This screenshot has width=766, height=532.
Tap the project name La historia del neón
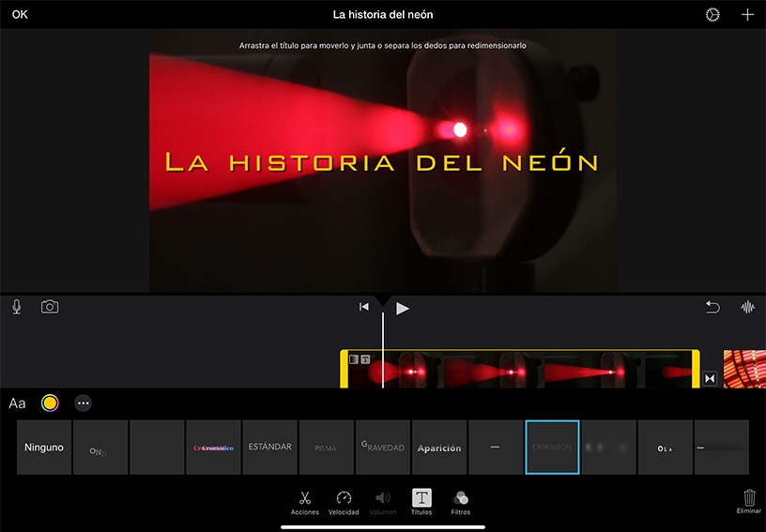click(383, 15)
